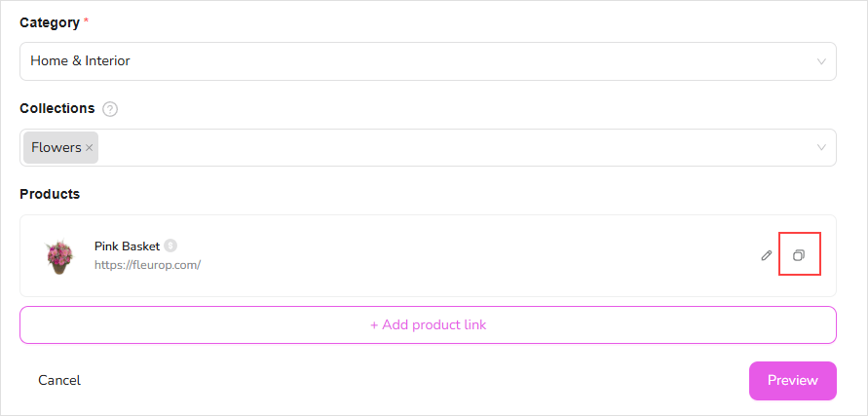Click the Category field label
This screenshot has width=868, height=416.
click(50, 22)
